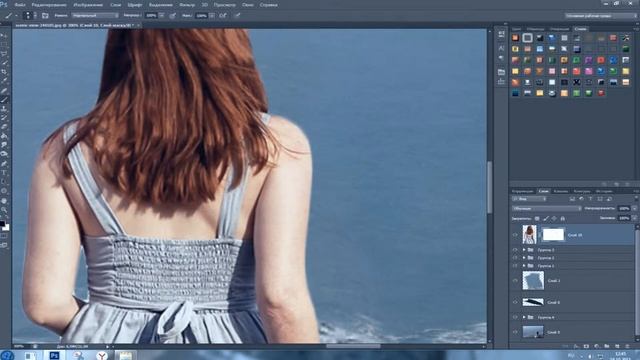This screenshot has height=360, width=640.
Task: Select the Pen tool
Action: click(4, 163)
